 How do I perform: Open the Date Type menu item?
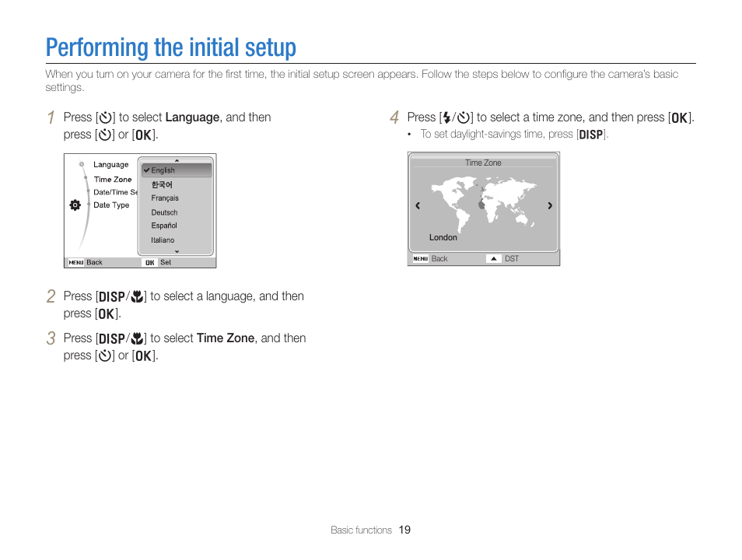111,205
